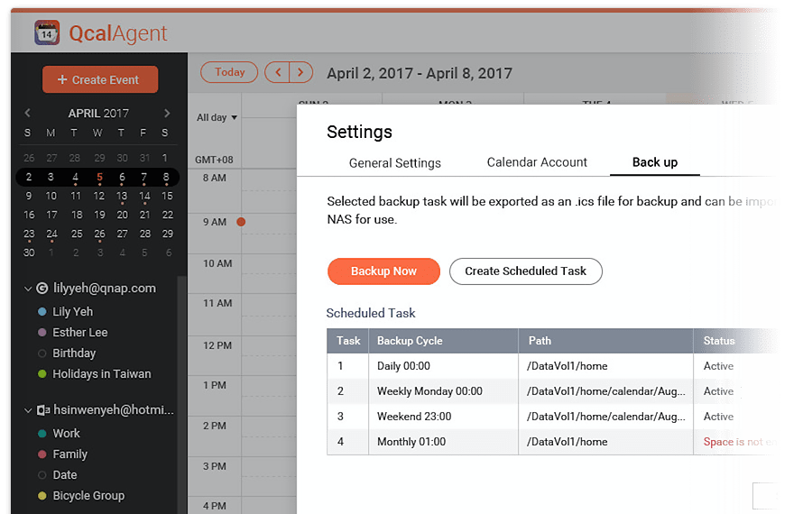The height and width of the screenshot is (514, 812).
Task: Collapse the lilyyeh@qnap.com account
Action: coord(28,289)
